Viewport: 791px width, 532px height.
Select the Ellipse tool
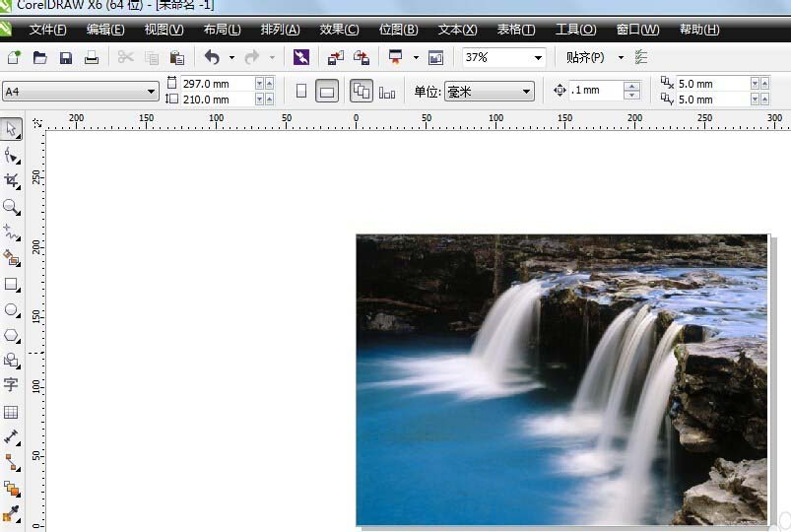pos(11,310)
